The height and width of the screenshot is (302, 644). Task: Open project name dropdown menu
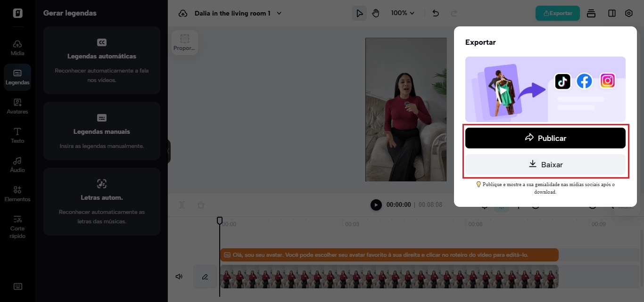(x=279, y=13)
